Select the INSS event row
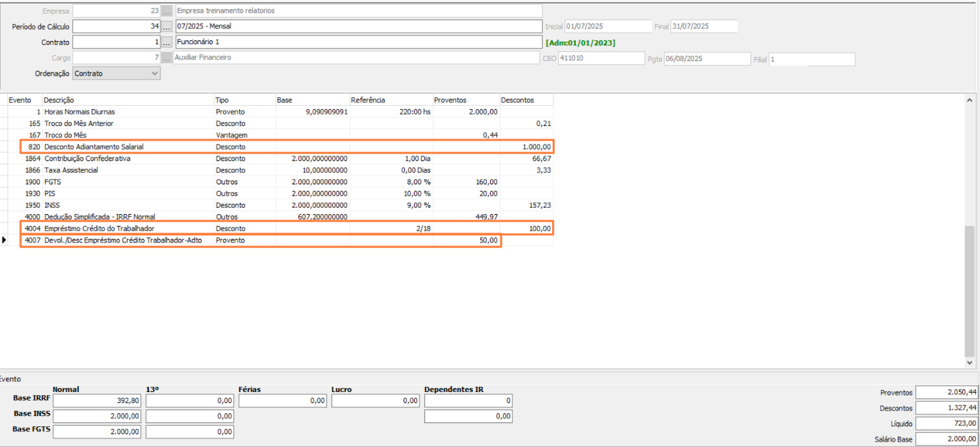Image resolution: width=980 pixels, height=447 pixels. 280,205
